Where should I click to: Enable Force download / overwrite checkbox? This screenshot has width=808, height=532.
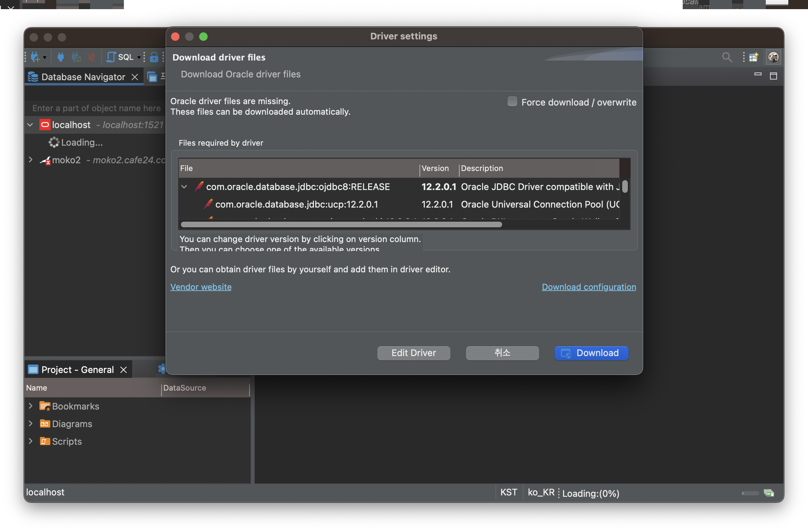click(x=512, y=102)
